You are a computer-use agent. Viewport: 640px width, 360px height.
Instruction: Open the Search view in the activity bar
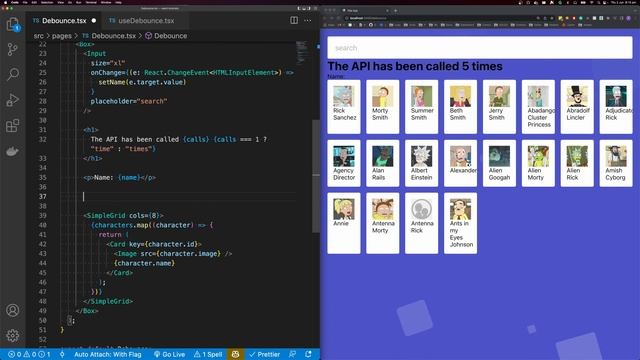(13, 74)
